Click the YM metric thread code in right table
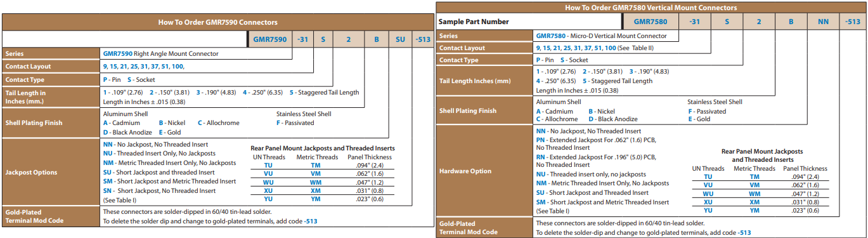Screen dimensions: 868x238 (755, 211)
